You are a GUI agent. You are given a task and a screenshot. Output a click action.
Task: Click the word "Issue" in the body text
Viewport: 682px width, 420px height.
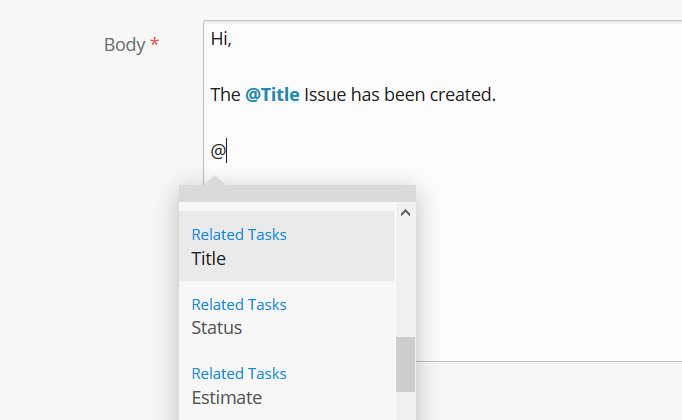(x=325, y=96)
